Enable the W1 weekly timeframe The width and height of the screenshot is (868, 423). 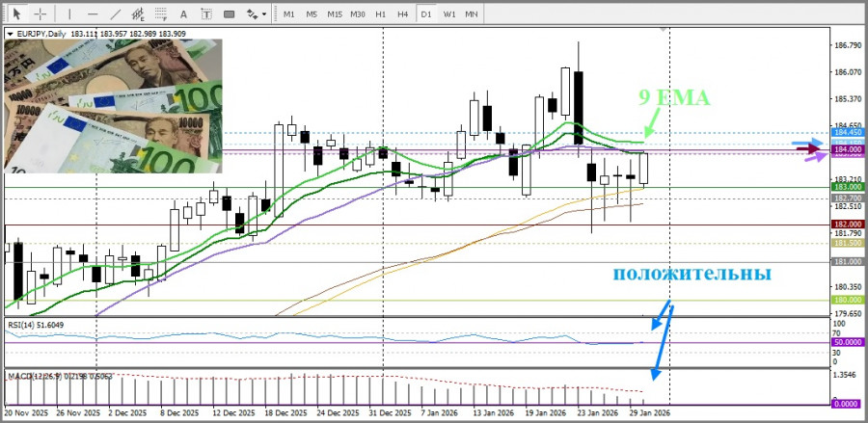click(x=449, y=14)
